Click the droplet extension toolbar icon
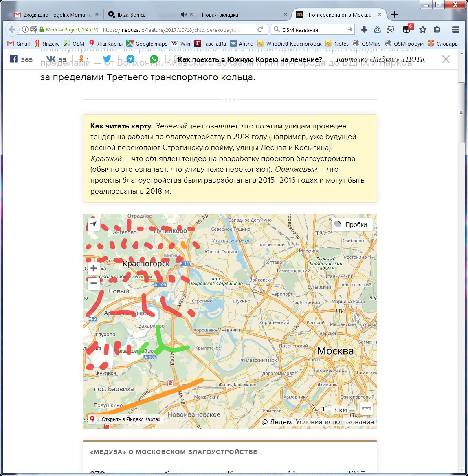468x476 pixels. tap(377, 29)
